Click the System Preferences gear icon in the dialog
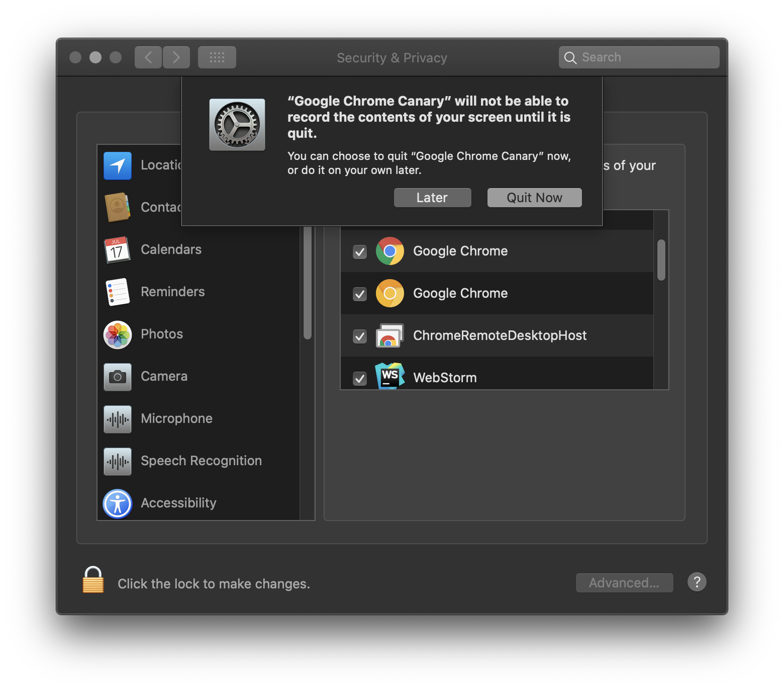 (x=237, y=125)
